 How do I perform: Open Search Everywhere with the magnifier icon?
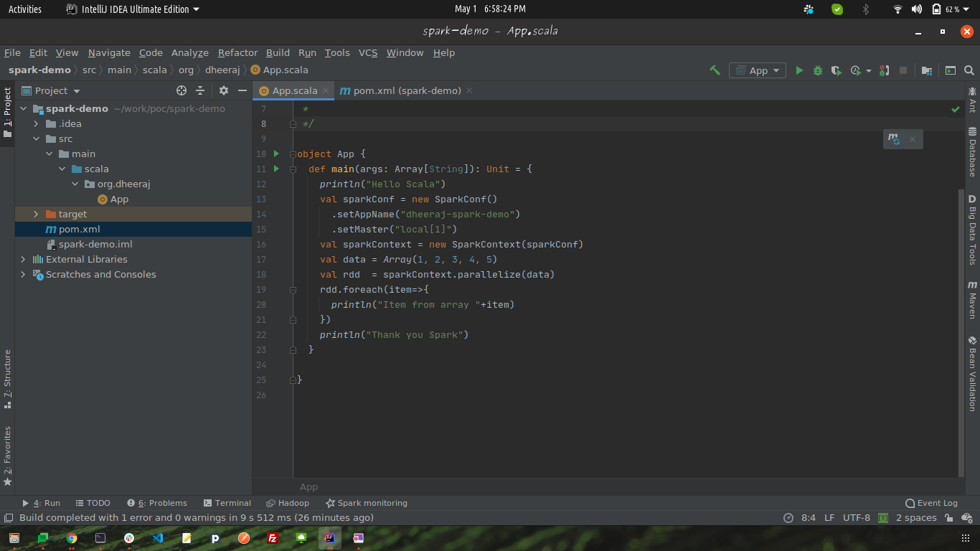tap(969, 70)
